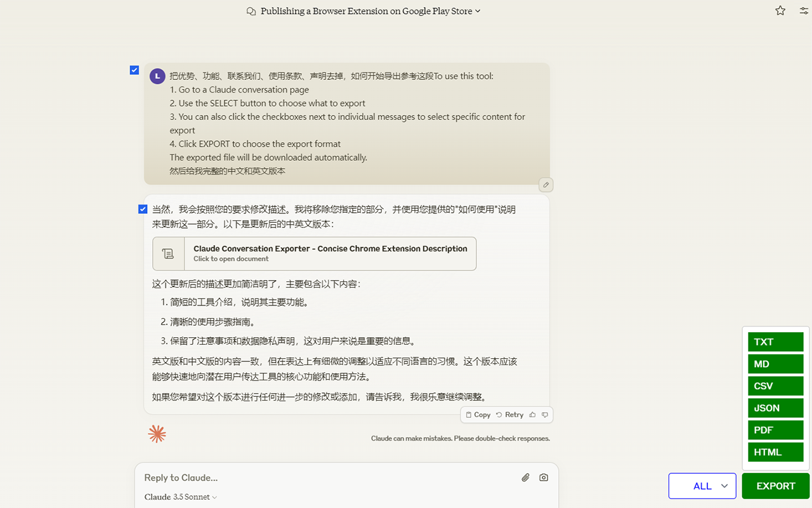
Task: Click the Claude starburst logo
Action: 157,434
